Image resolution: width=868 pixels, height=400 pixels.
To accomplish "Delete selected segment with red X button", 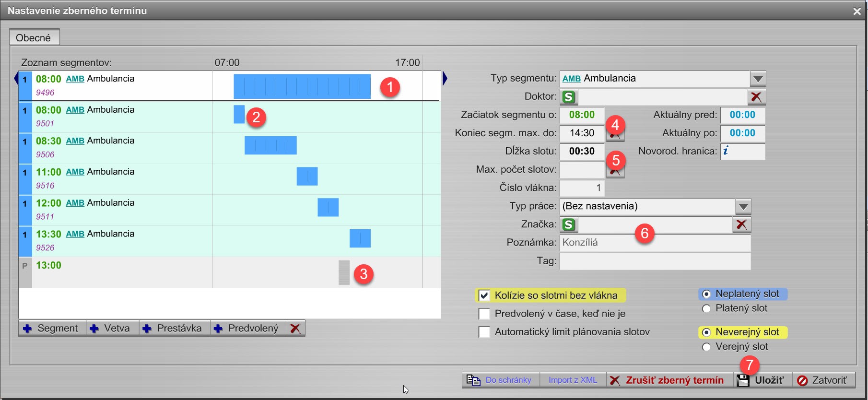I will [x=295, y=329].
